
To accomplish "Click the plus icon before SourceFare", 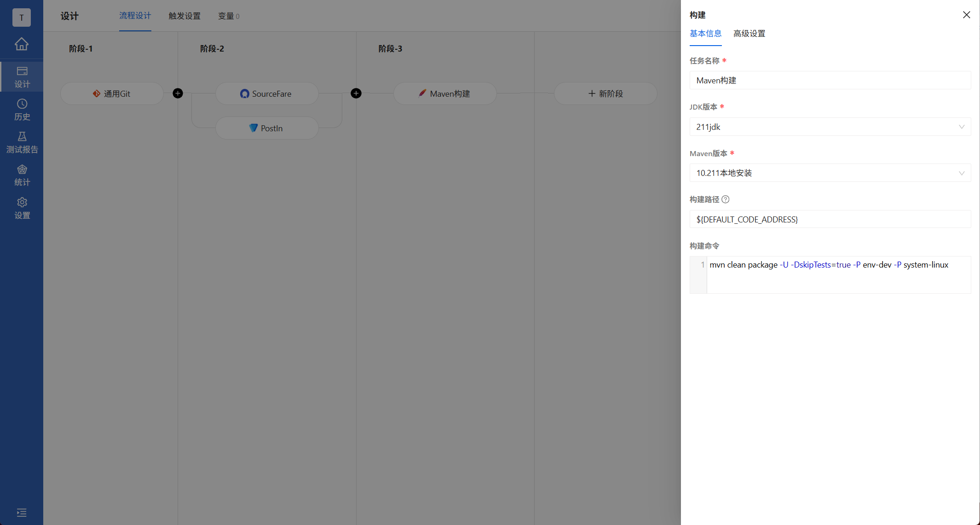I will click(178, 93).
